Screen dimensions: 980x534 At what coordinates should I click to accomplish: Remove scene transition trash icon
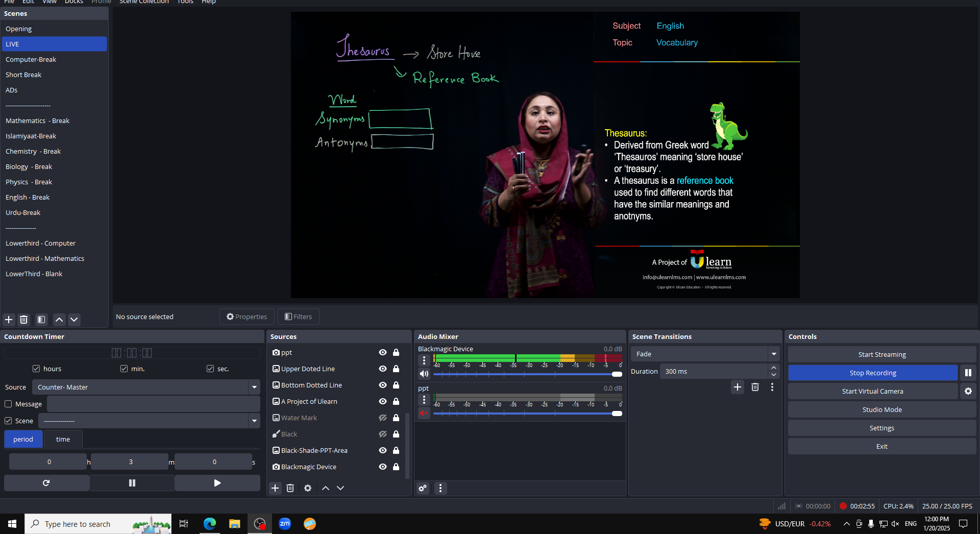(755, 387)
